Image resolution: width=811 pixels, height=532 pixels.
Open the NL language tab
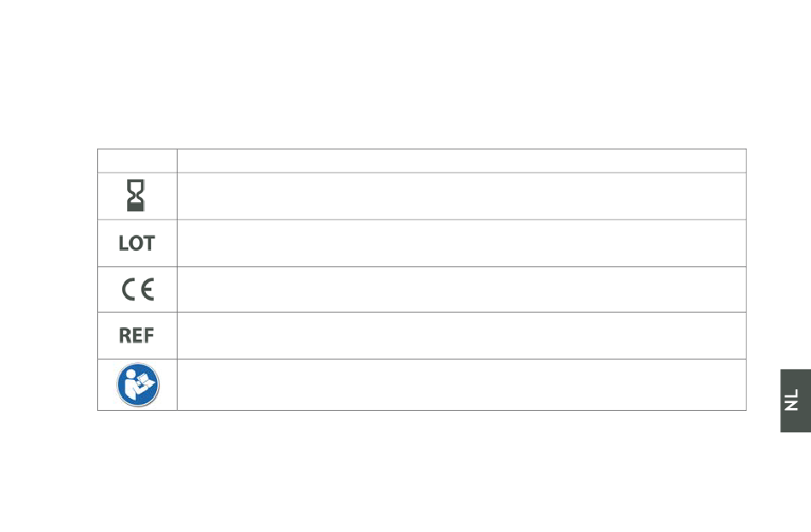(x=796, y=400)
